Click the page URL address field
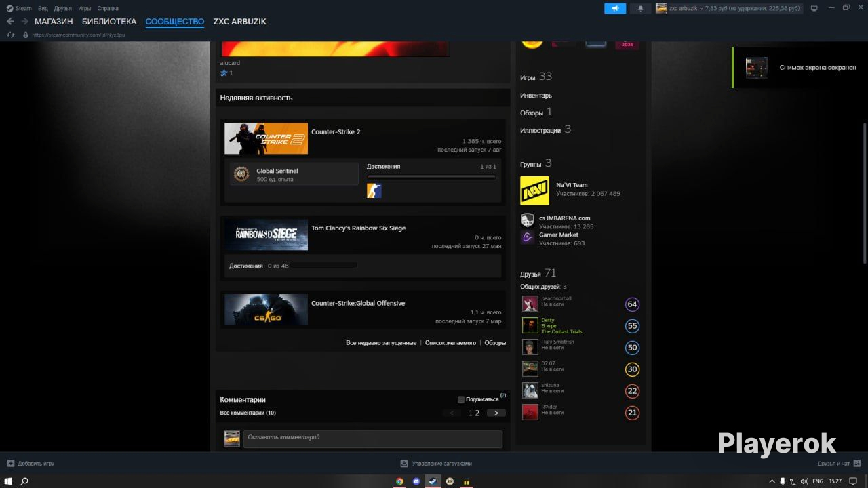This screenshot has height=488, width=868. pos(78,35)
